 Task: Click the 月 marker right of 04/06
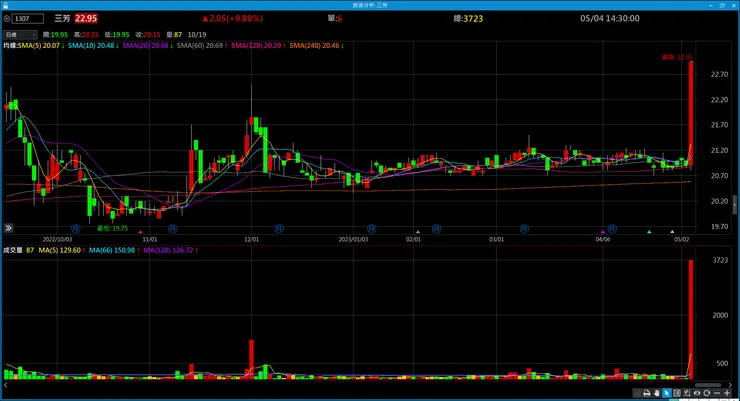point(612,229)
